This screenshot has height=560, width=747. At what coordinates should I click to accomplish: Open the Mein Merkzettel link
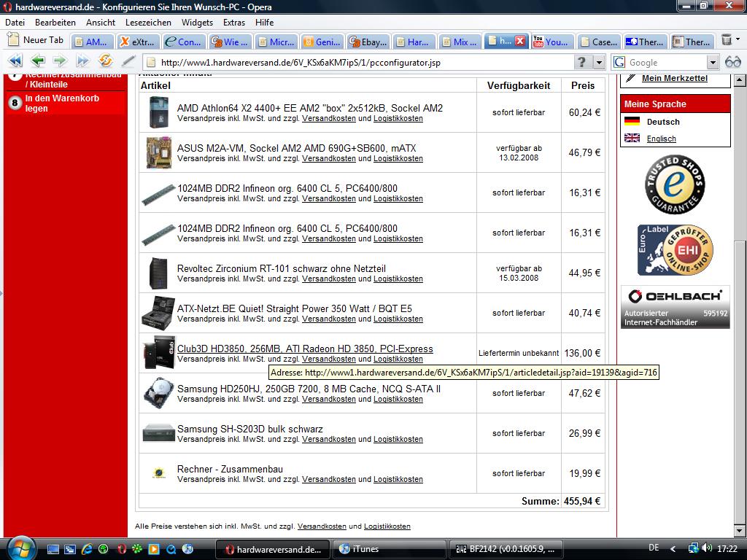point(675,78)
